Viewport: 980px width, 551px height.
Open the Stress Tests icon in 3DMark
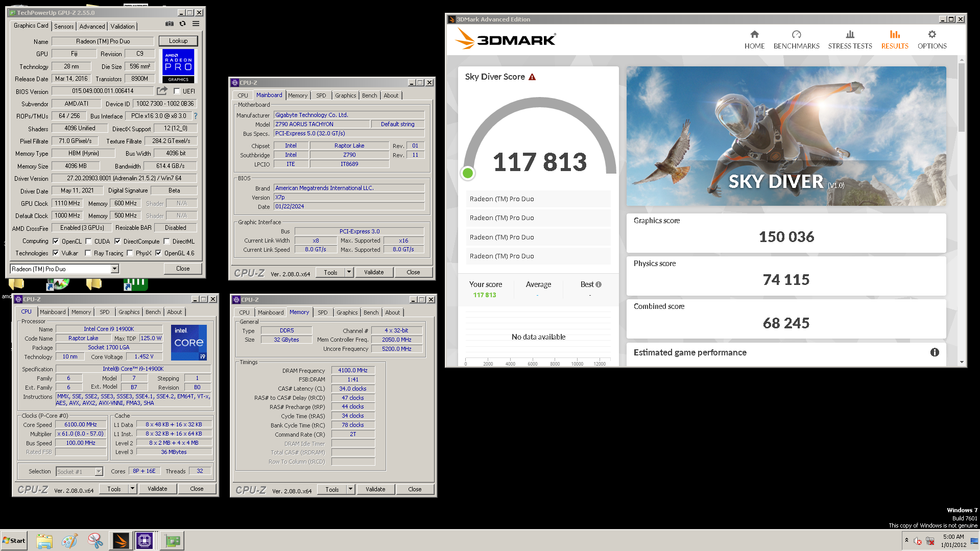coord(850,34)
